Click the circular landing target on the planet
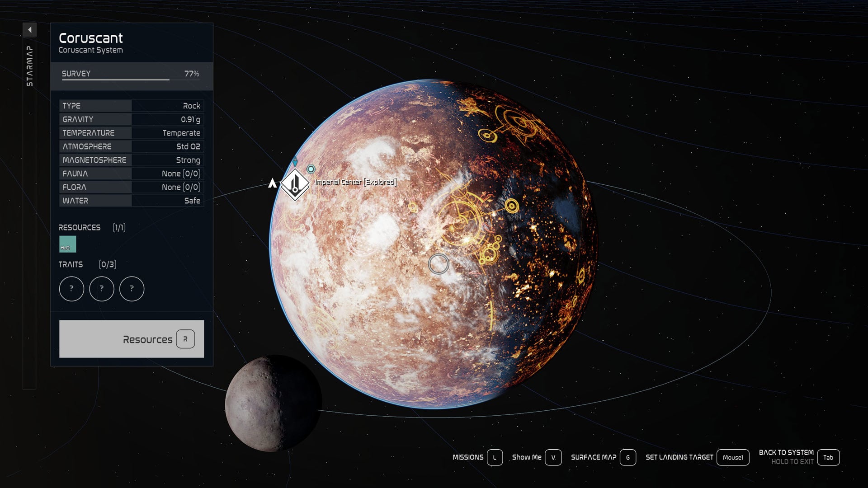 439,263
